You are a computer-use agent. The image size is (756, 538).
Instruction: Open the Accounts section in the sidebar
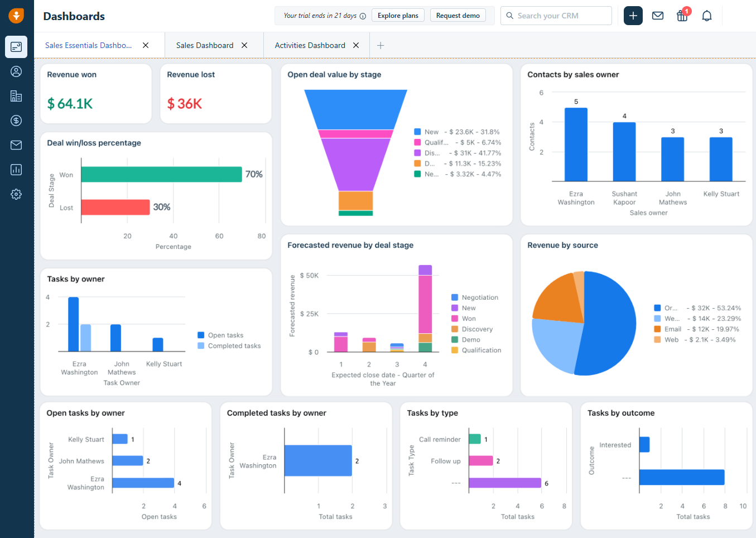pos(16,96)
